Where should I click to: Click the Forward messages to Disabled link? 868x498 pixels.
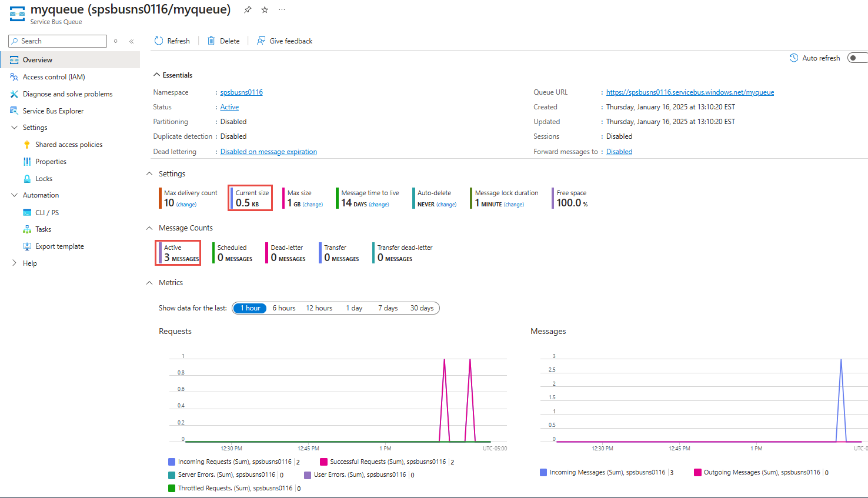pyautogui.click(x=619, y=152)
